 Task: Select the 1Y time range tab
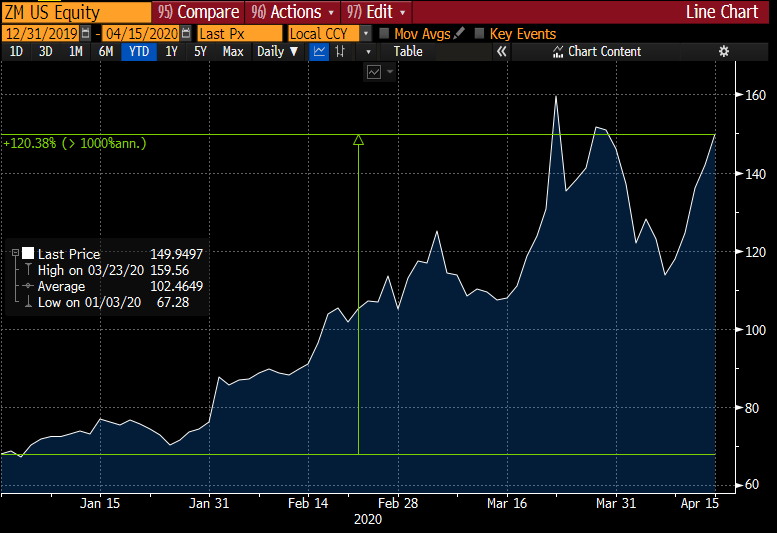[172, 51]
